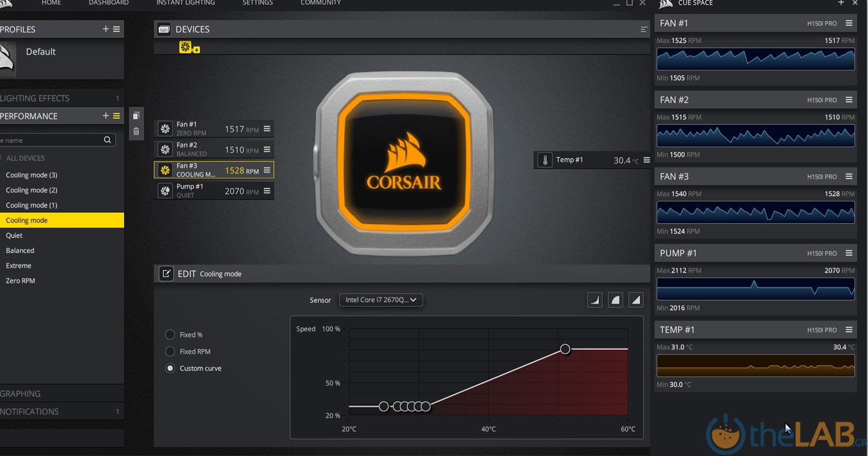Open the Profiles hamburger menu
The height and width of the screenshot is (456, 868).
117,29
